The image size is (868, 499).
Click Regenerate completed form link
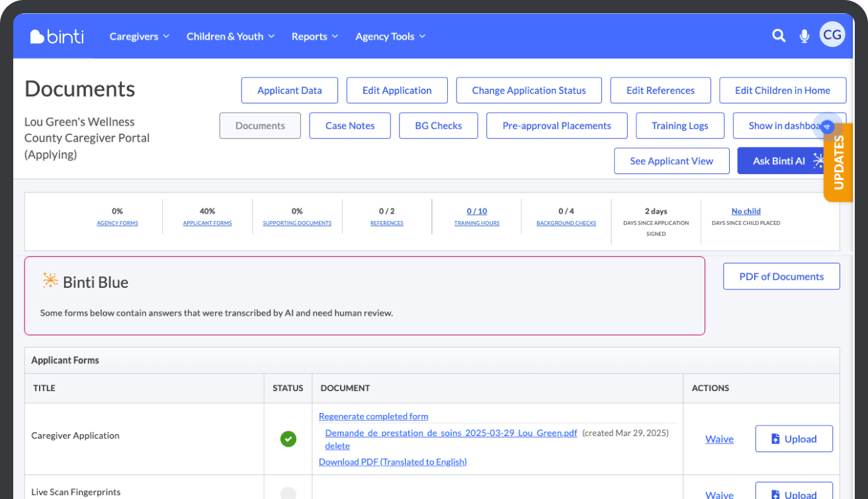373,416
